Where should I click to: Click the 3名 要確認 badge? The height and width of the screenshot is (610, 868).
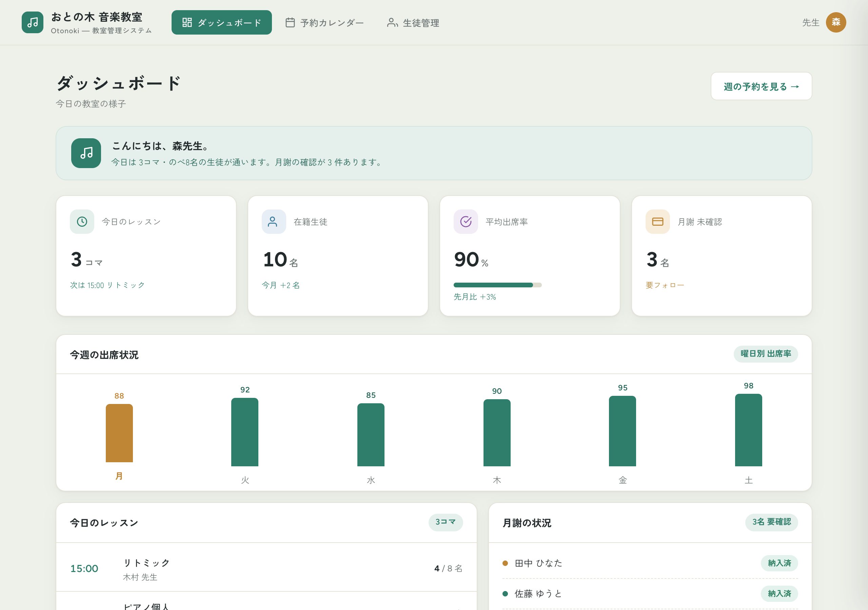click(772, 522)
